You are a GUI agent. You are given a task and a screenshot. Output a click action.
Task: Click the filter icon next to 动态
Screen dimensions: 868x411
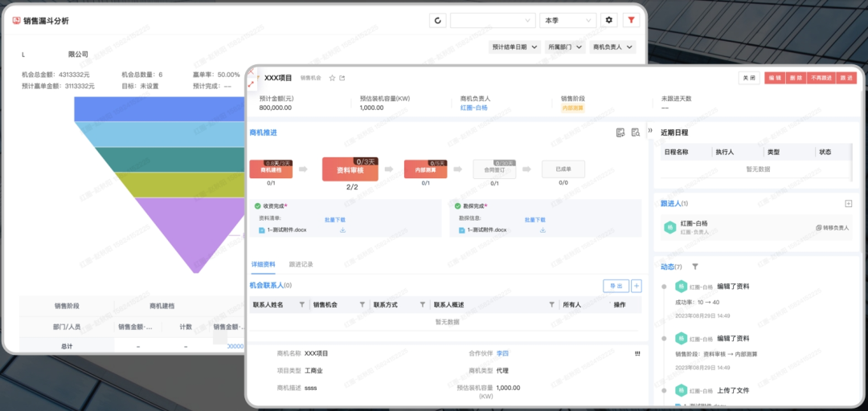pyautogui.click(x=695, y=267)
